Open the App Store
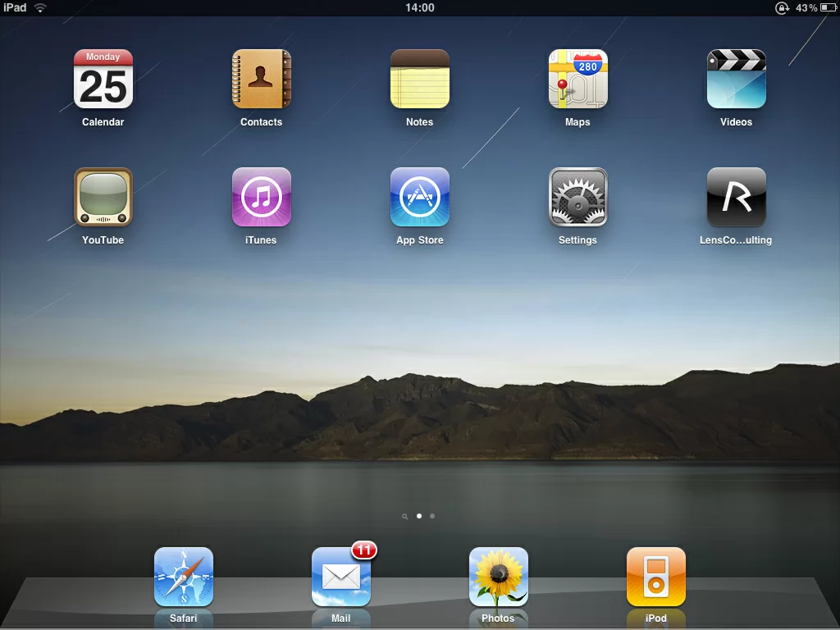This screenshot has width=840, height=630. pyautogui.click(x=419, y=197)
